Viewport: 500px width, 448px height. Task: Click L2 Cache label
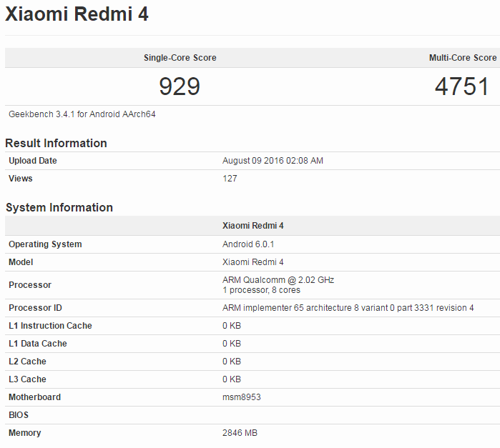[27, 362]
